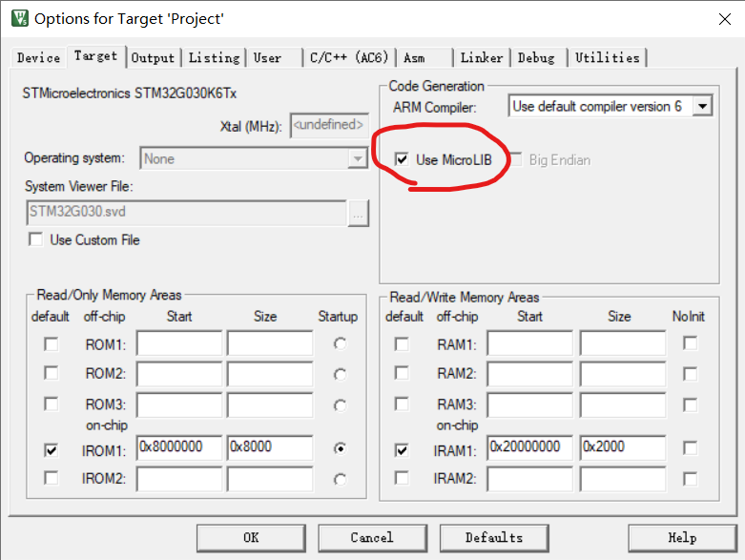Click the 'STMicroelectronics STM32G030K6Tx' device label
The height and width of the screenshot is (560, 745).
129,93
